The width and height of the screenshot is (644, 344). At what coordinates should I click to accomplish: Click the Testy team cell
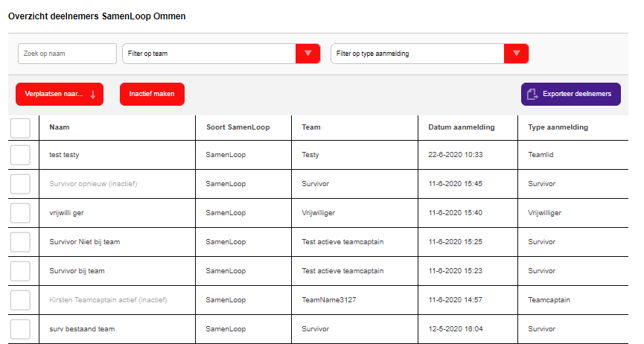tap(310, 155)
